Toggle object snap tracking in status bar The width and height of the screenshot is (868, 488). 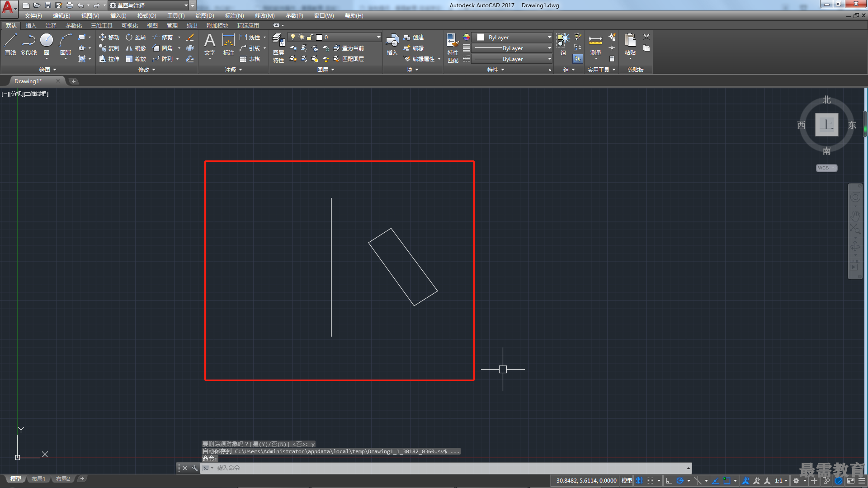[x=716, y=481]
